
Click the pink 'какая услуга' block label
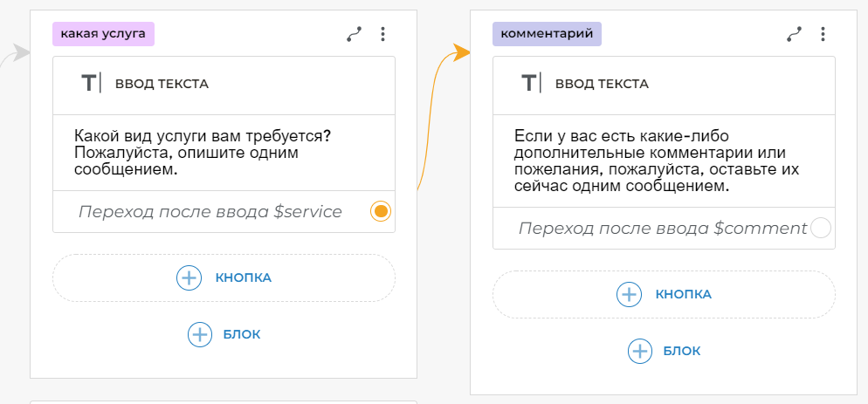tap(103, 33)
